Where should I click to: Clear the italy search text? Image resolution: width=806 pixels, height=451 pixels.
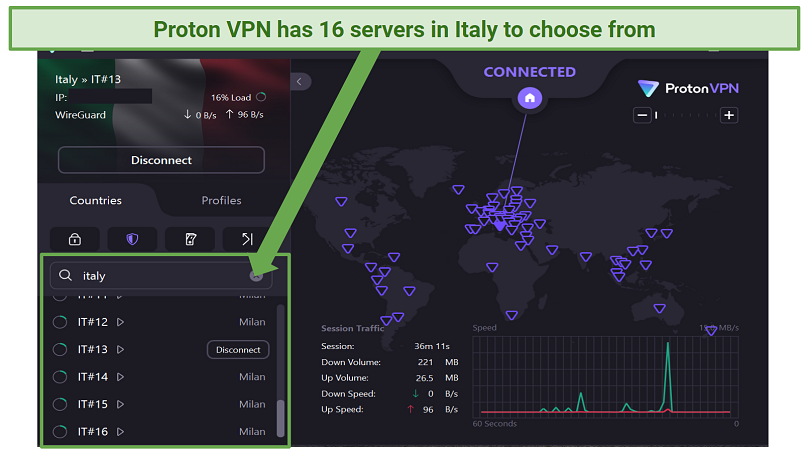(x=256, y=276)
